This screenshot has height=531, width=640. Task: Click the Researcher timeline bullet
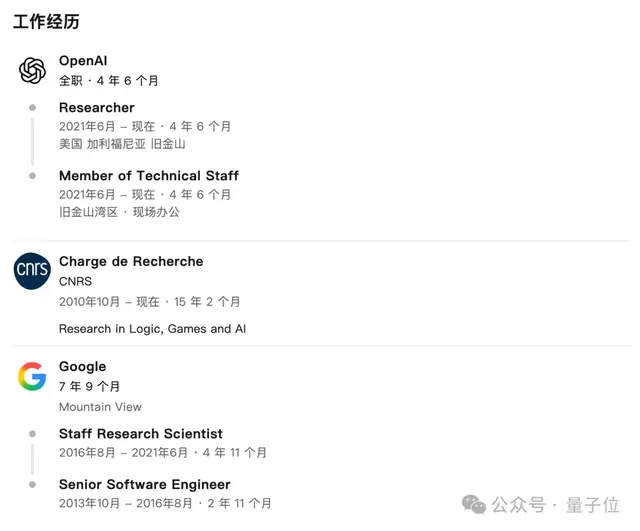click(x=32, y=108)
